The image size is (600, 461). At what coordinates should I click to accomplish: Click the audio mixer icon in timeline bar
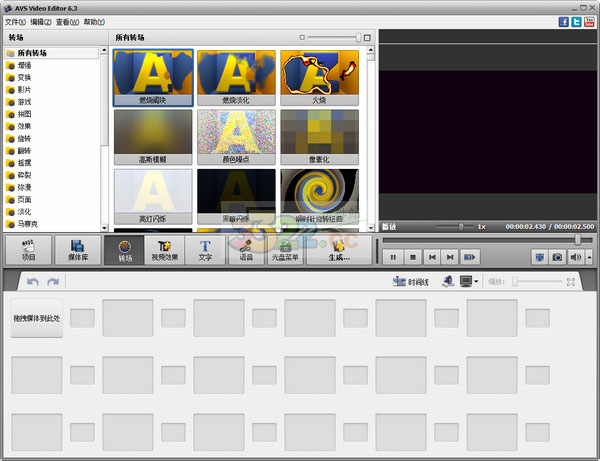[448, 282]
